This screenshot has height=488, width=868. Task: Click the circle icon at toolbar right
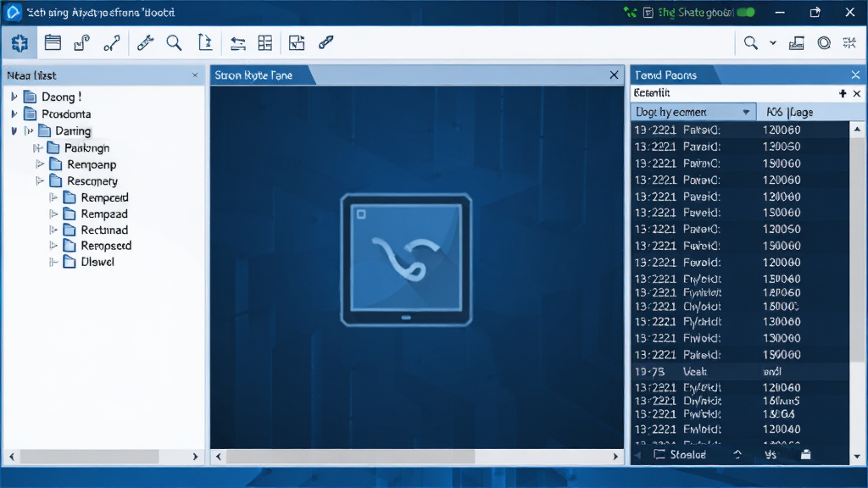pyautogui.click(x=824, y=42)
